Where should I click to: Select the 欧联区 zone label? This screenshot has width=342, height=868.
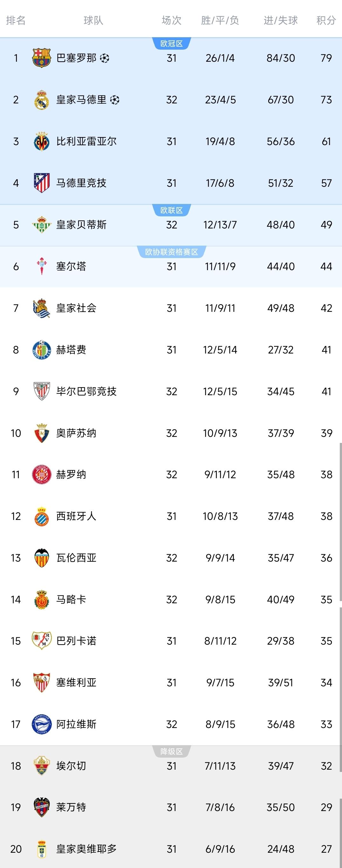[x=171, y=210]
